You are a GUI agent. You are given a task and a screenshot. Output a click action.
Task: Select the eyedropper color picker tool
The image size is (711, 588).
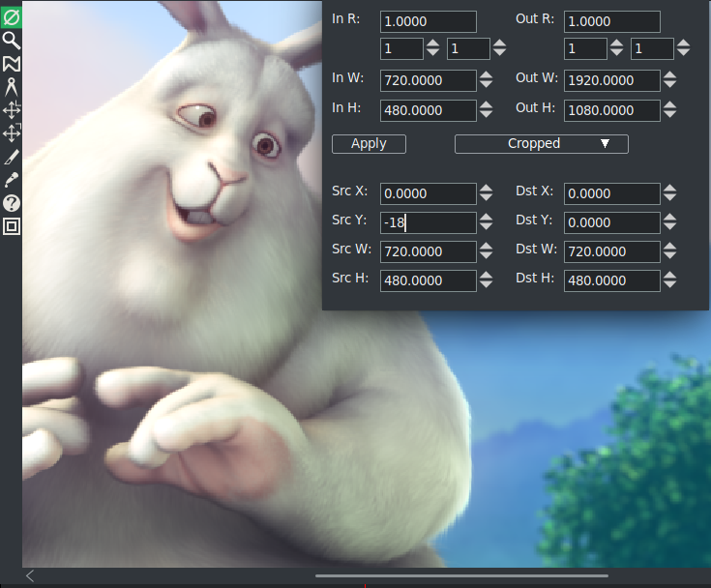click(12, 180)
